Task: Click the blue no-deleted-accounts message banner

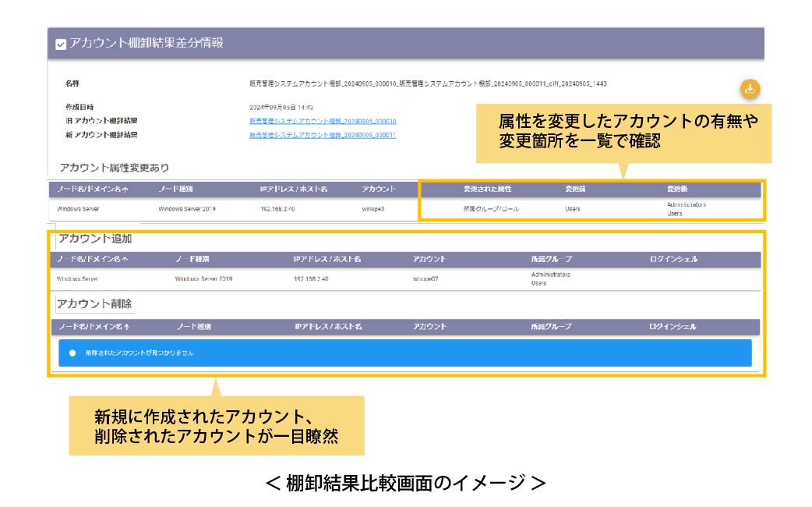Action: click(x=405, y=353)
